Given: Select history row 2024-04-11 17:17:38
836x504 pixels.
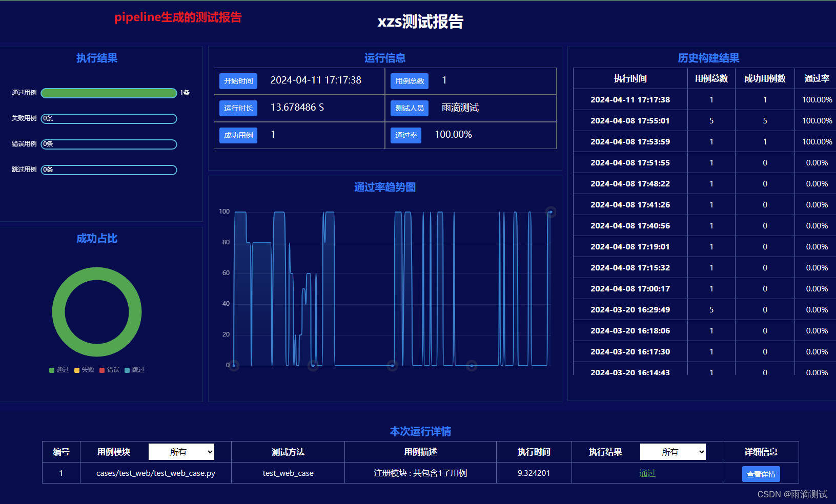Looking at the screenshot, I should click(705, 100).
